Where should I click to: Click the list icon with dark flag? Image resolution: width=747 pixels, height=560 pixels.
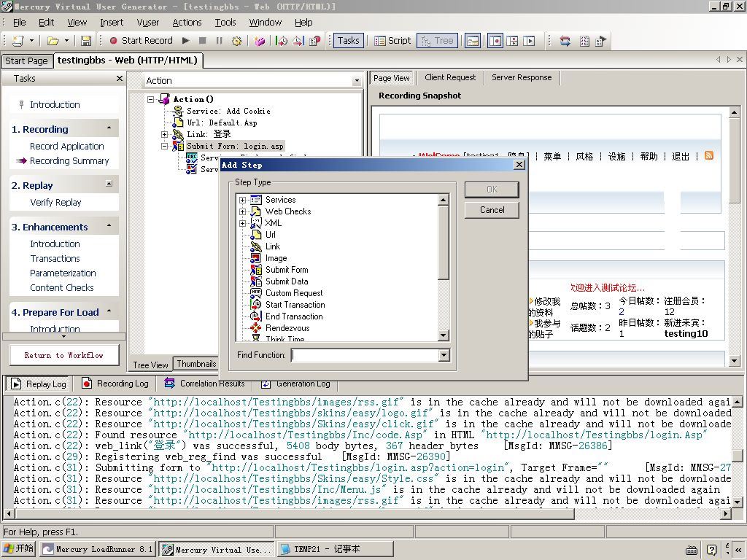601,41
